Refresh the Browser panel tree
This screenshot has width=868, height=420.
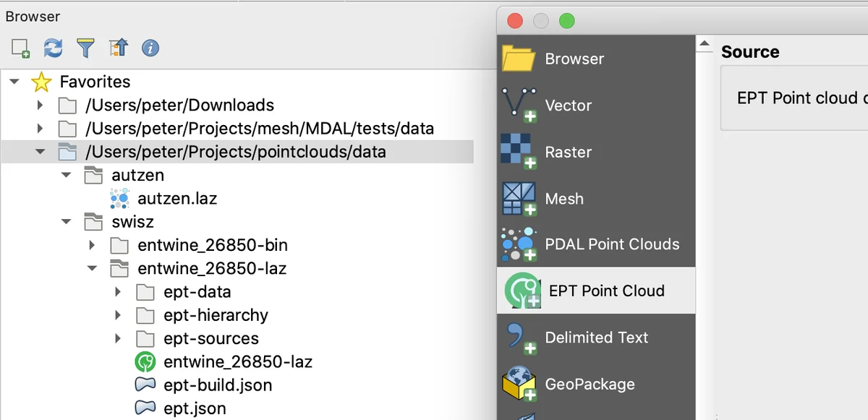53,48
